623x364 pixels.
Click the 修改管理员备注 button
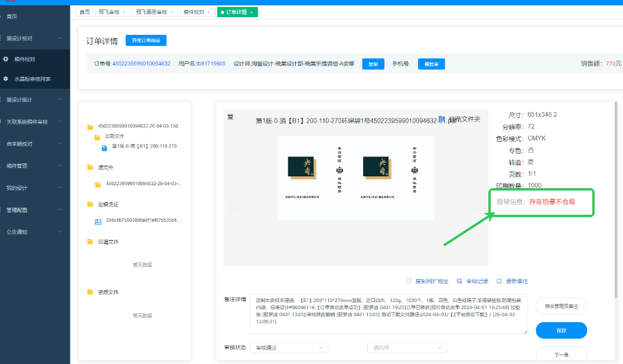tap(561, 306)
